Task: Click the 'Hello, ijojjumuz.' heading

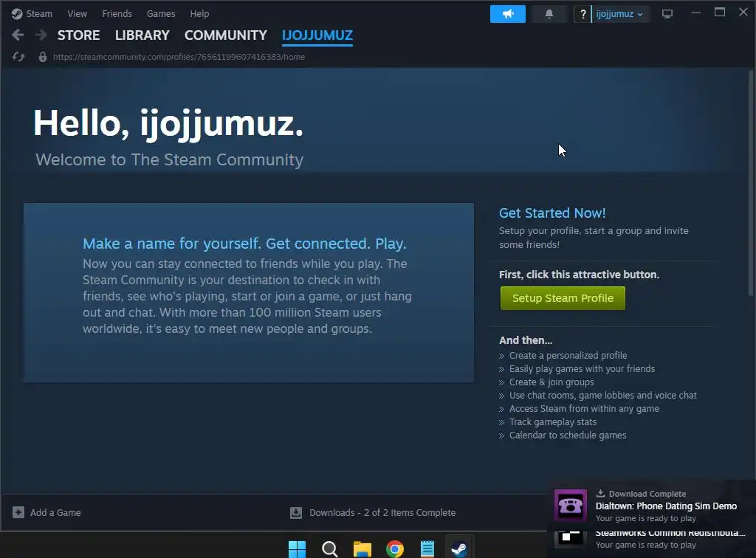Action: [168, 123]
